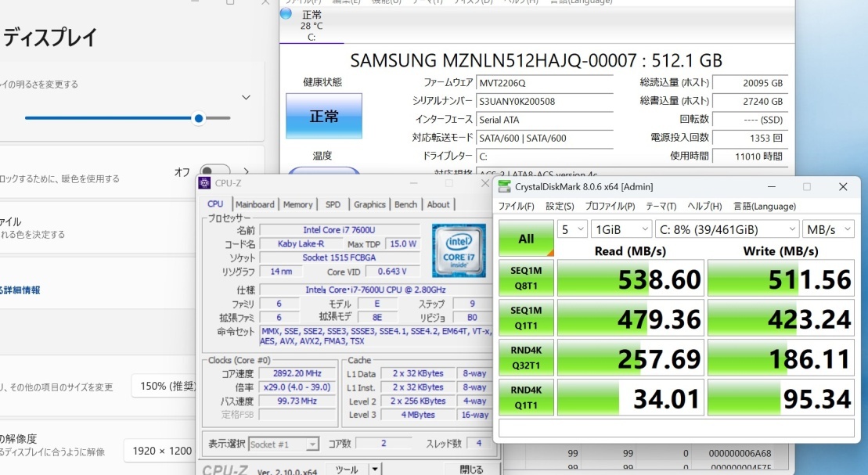The image size is (868, 475).
Task: Open the test size dropdown showing 1GiB
Action: pos(621,229)
